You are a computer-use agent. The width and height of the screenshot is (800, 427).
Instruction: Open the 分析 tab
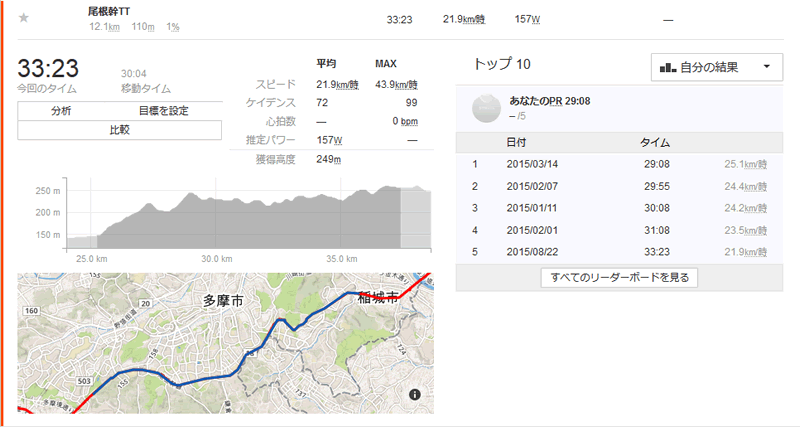tap(61, 111)
